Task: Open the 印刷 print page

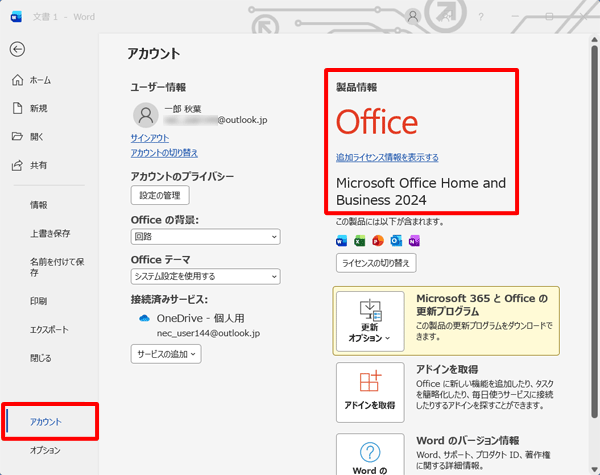Action: pyautogui.click(x=39, y=301)
